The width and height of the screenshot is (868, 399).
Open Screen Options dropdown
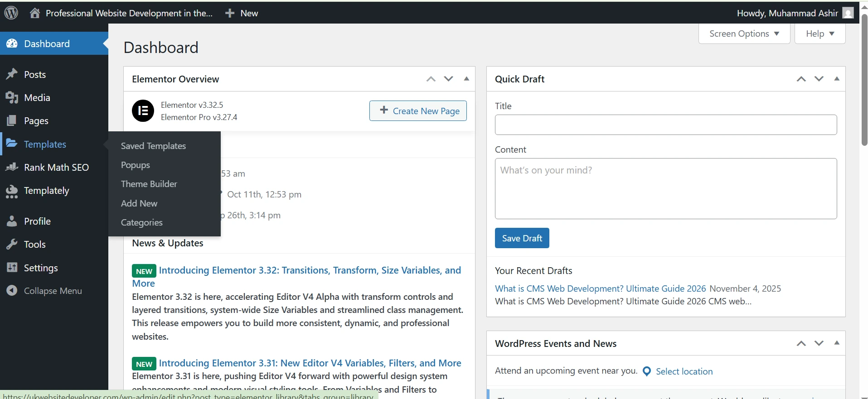pos(744,34)
